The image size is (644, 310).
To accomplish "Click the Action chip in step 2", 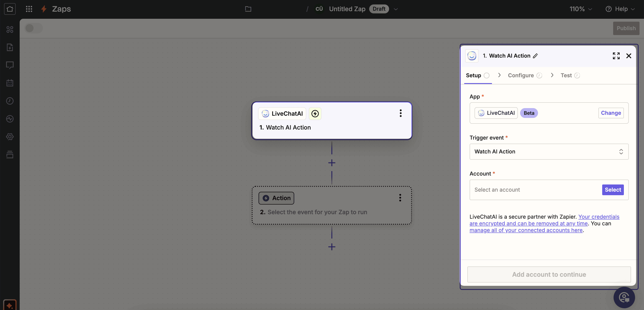I will (x=276, y=198).
